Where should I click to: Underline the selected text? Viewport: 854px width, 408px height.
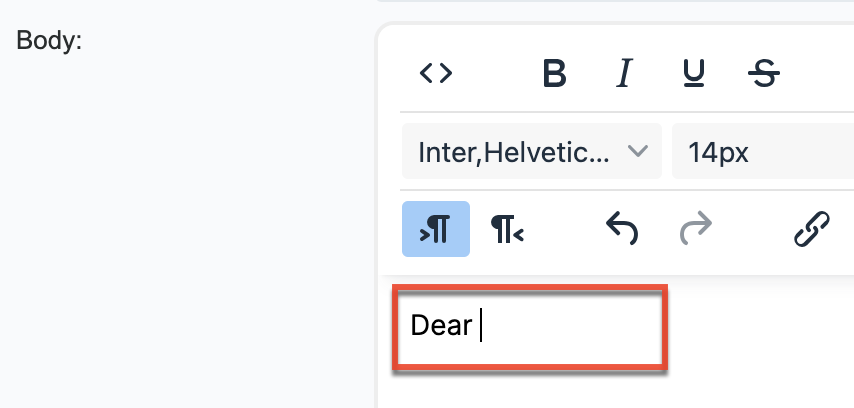pyautogui.click(x=693, y=73)
